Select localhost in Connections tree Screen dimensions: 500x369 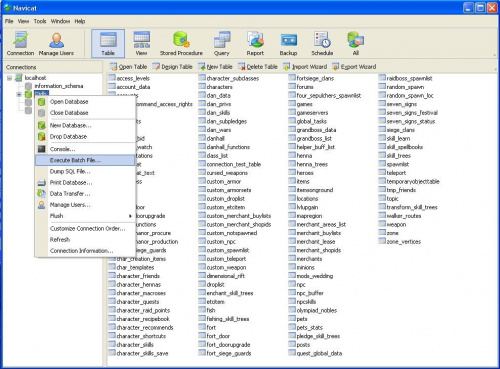(35, 78)
